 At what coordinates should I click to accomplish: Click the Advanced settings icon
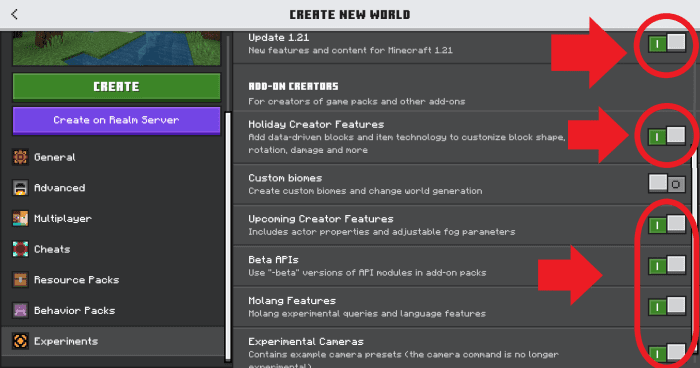click(20, 188)
